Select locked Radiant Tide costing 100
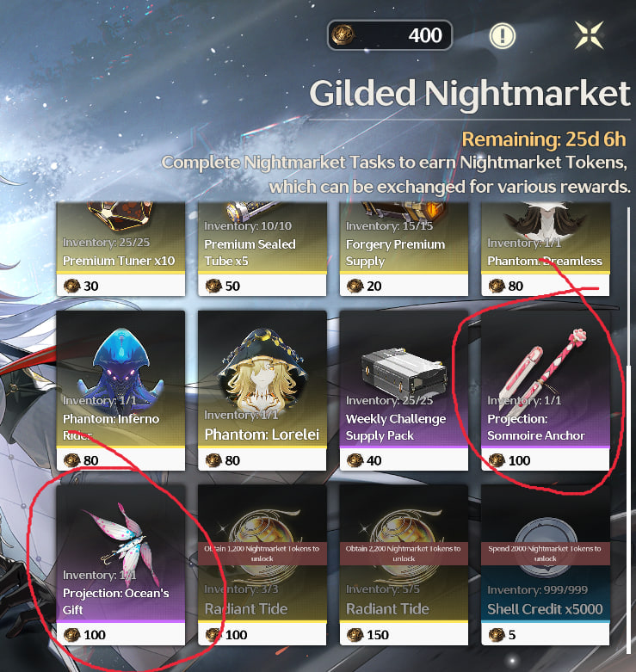Viewport: 636px width, 672px height. coord(262,564)
